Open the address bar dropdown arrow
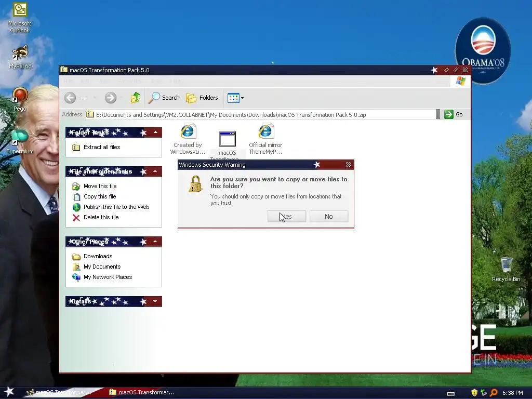The image size is (532, 399). [437, 114]
